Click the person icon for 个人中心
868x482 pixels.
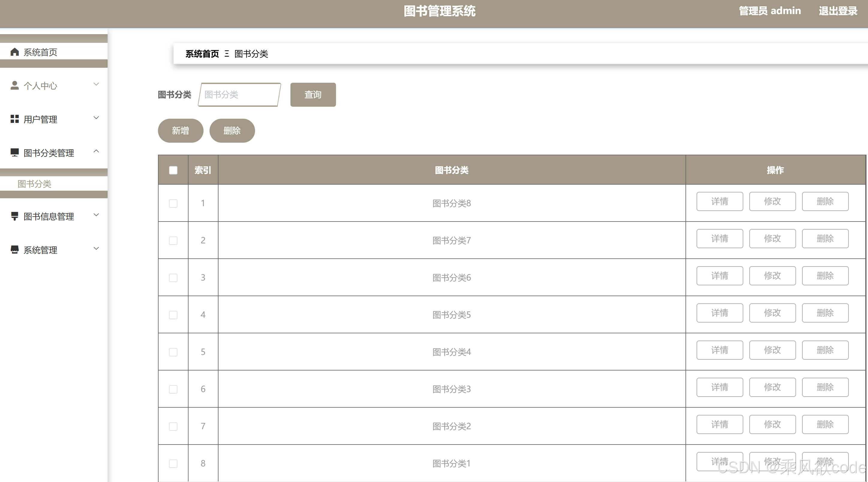pos(14,85)
